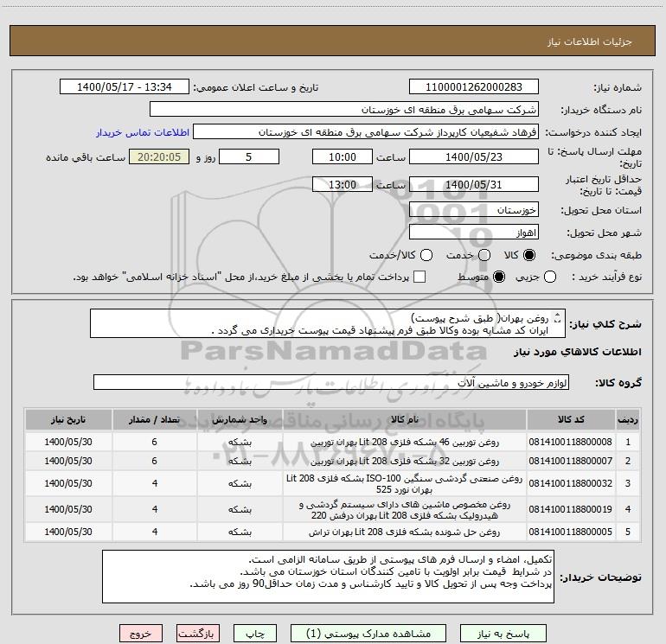Image resolution: width=666 pixels, height=644 pixels.
Task: Open the اطلاعات تماس خریدار link
Action: pos(143,132)
